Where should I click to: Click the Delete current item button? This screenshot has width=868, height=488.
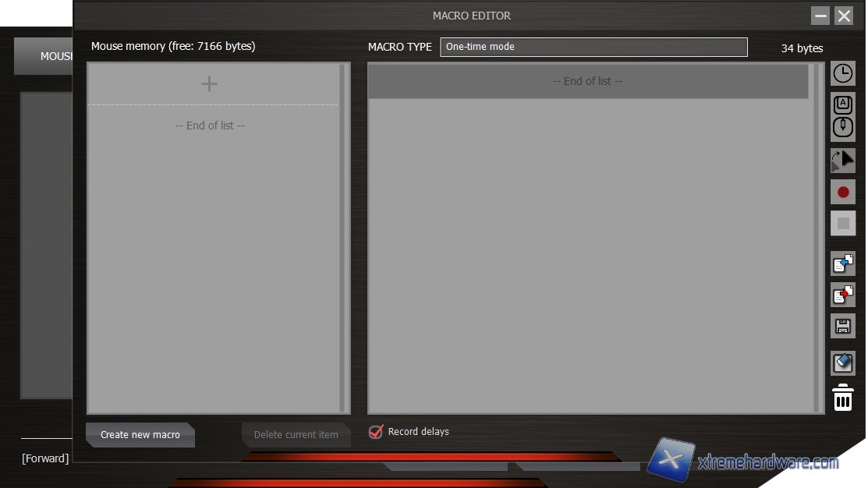click(x=296, y=435)
